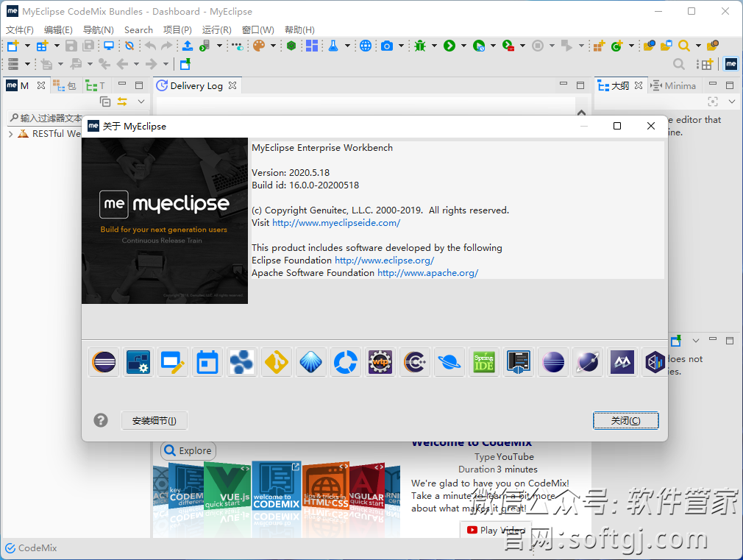
Task: Click the Save toolbar icon
Action: point(71,46)
